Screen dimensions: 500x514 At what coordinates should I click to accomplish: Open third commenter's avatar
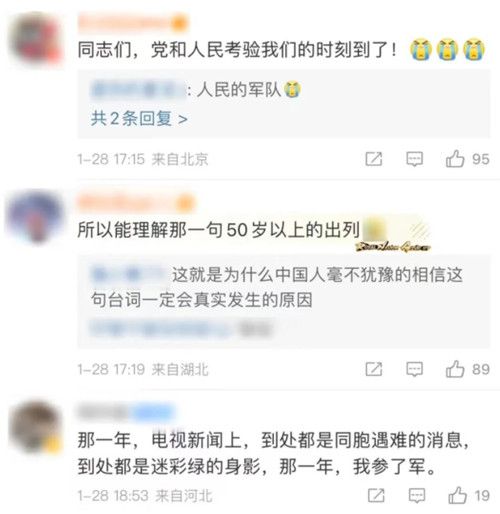pos(36,428)
